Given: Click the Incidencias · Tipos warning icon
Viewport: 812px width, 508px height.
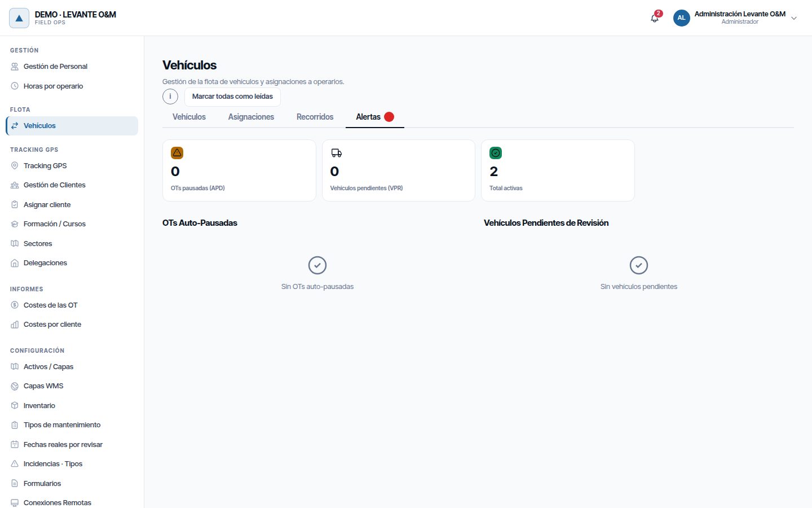Looking at the screenshot, I should pyautogui.click(x=15, y=464).
